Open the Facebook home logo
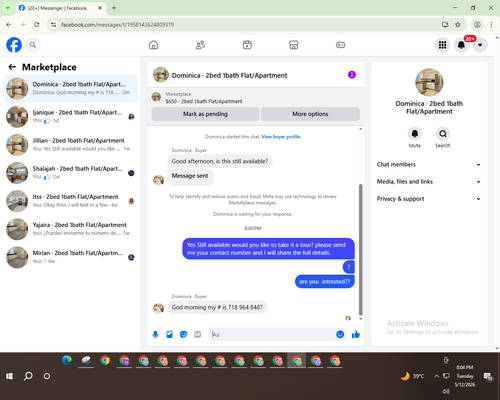 click(x=14, y=45)
